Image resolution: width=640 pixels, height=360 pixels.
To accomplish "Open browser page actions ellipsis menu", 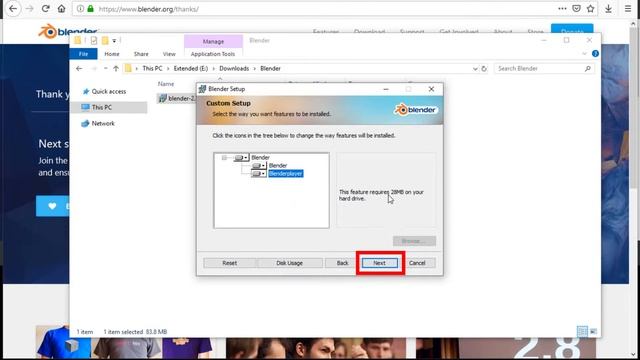I will 562,9.
